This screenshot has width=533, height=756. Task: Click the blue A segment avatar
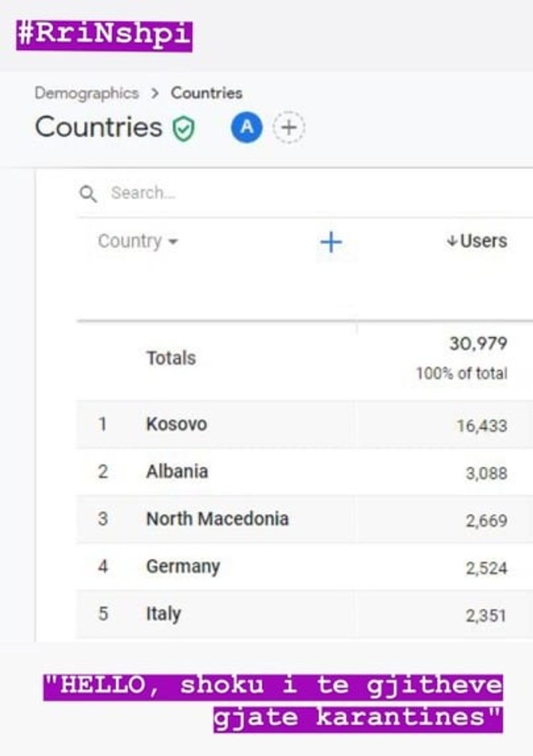pos(246,127)
